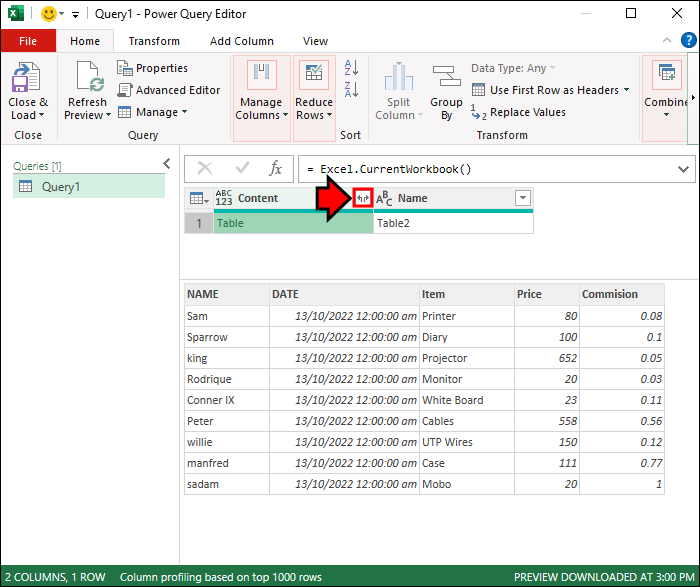Viewport: 700px width, 587px height.
Task: Open the Reduce Rows dropdown
Action: tap(314, 108)
